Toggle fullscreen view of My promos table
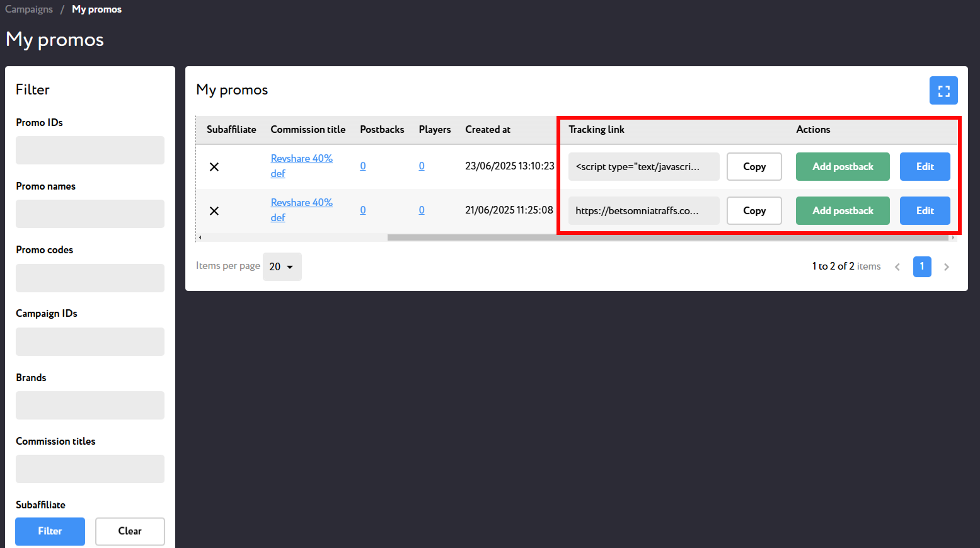Image resolution: width=980 pixels, height=548 pixels. 943,91
